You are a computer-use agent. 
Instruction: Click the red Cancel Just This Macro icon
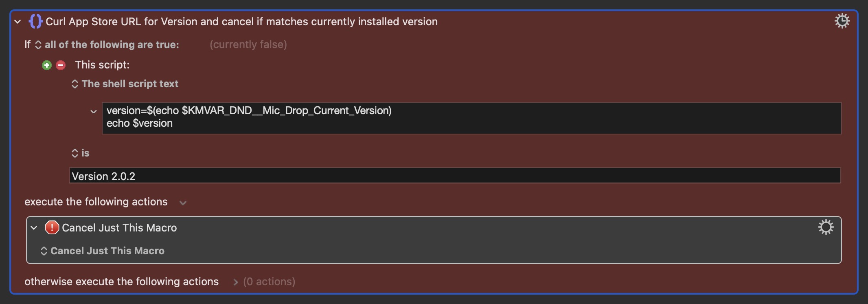coord(52,227)
